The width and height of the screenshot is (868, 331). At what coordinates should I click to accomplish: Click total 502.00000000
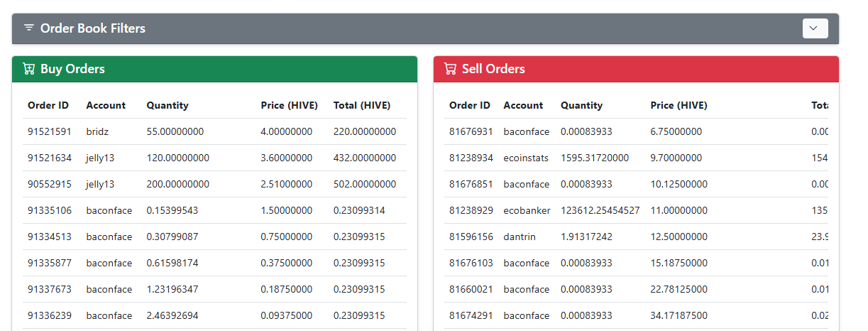(365, 184)
